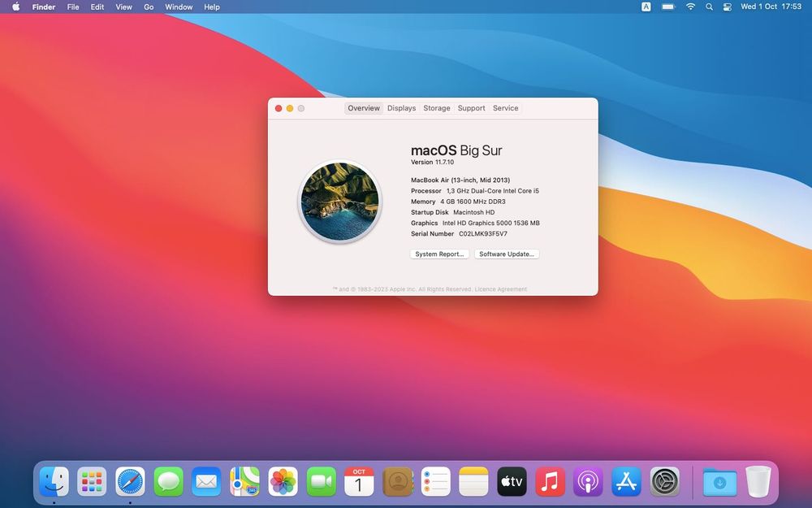
Task: Switch to the Displays tab
Action: 401,108
